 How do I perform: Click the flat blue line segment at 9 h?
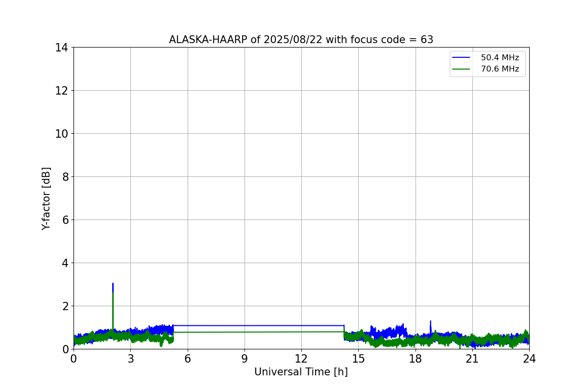coord(245,325)
